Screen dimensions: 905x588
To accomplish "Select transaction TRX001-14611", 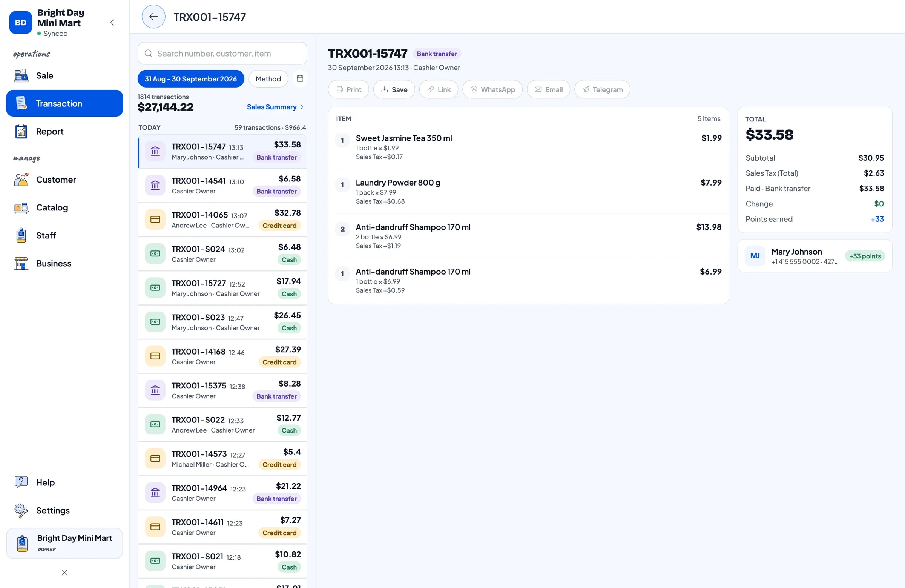I will point(222,527).
